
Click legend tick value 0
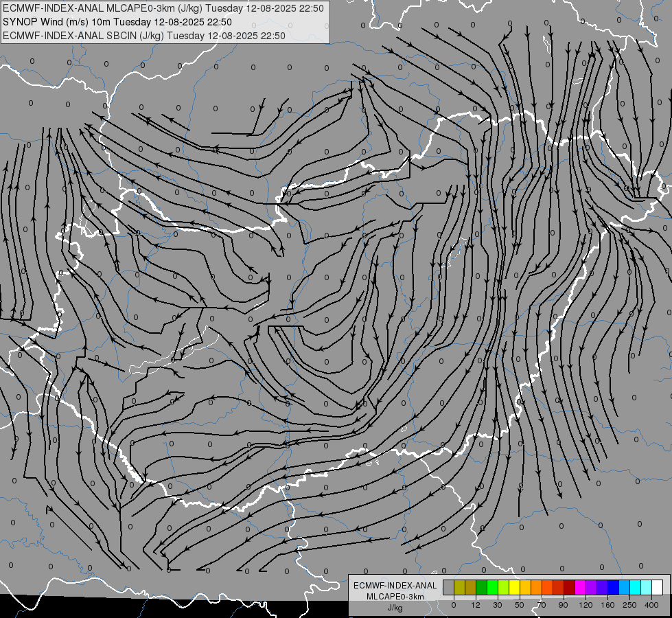tap(454, 605)
